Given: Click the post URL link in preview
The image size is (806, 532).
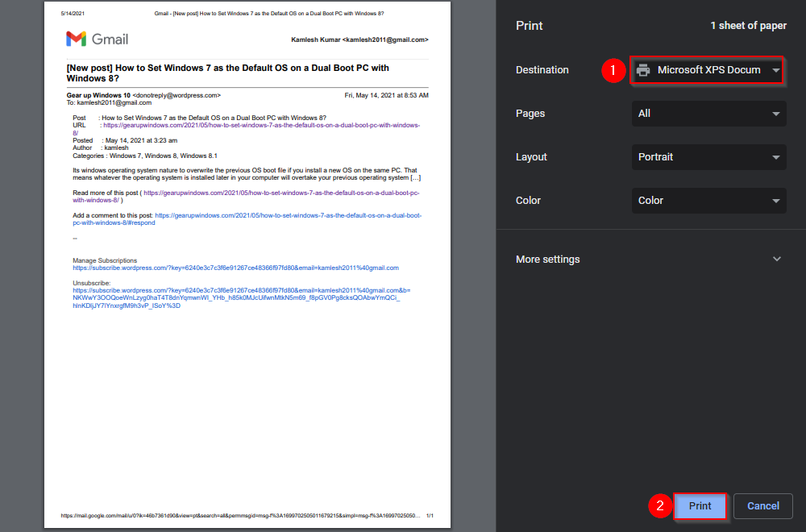Looking at the screenshot, I should coord(246,129).
